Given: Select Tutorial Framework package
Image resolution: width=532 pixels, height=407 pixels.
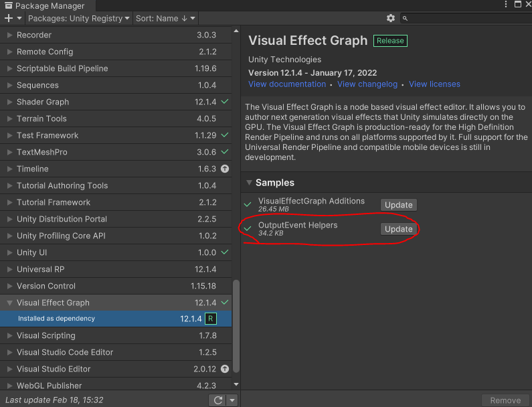Looking at the screenshot, I should click(x=116, y=202).
